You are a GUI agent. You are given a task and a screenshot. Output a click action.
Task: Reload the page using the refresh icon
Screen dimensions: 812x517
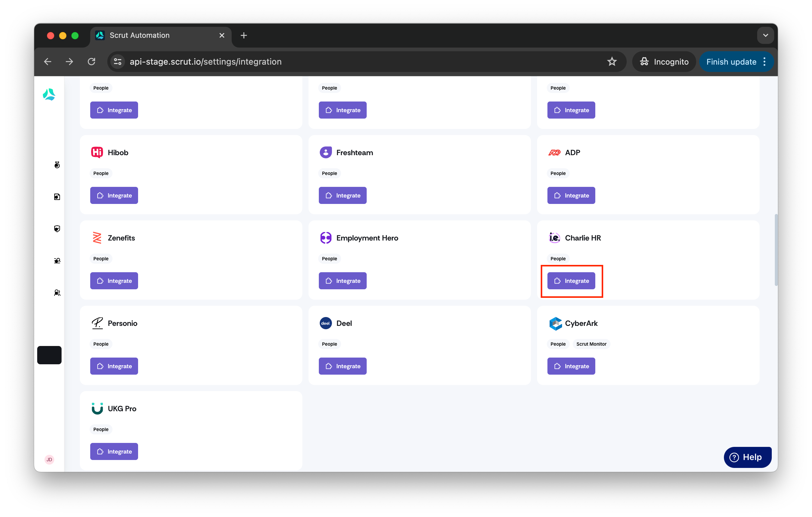pos(91,62)
